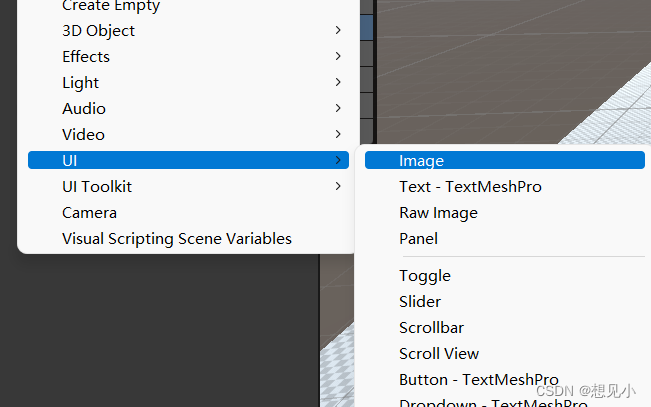This screenshot has width=651, height=407.
Task: Add a Scrollbar UI element
Action: (x=504, y=328)
